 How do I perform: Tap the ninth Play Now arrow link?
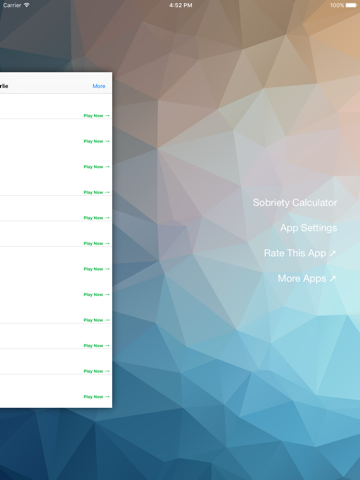coord(96,320)
